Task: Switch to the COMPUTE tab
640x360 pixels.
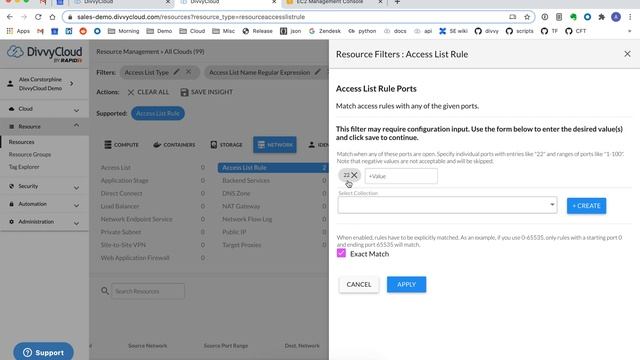Action: (x=121, y=145)
